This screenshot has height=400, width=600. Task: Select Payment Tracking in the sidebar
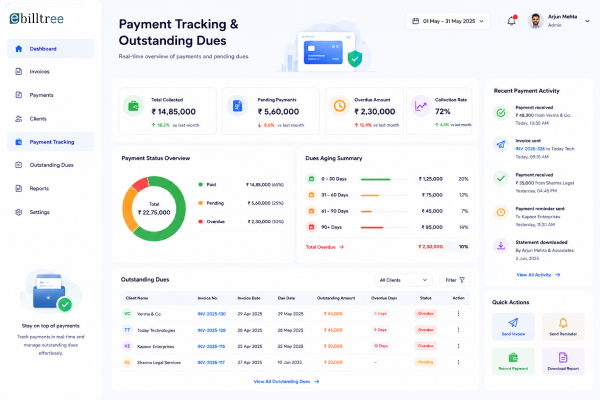(51, 142)
